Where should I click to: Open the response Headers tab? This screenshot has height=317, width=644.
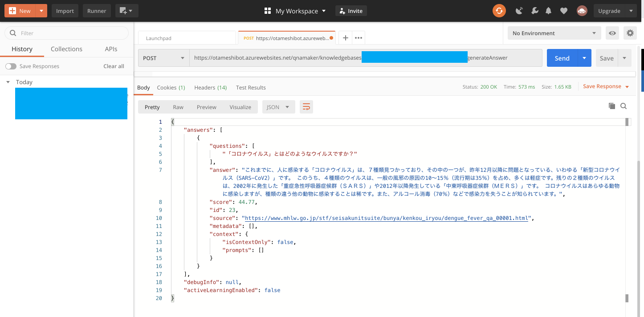210,88
